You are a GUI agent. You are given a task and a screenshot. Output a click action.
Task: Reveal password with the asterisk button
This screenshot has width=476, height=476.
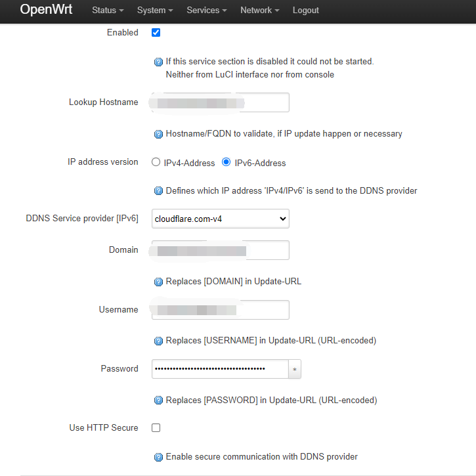(295, 369)
